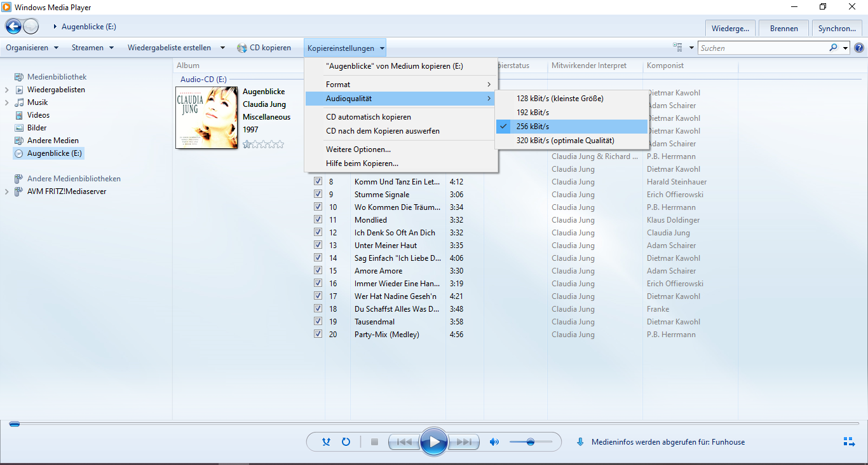868x465 pixels.
Task: Open Videos in the library tree
Action: click(38, 115)
